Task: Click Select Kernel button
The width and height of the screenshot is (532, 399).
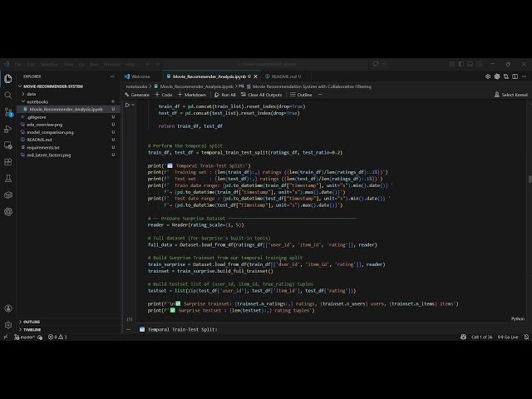Action: (510, 95)
